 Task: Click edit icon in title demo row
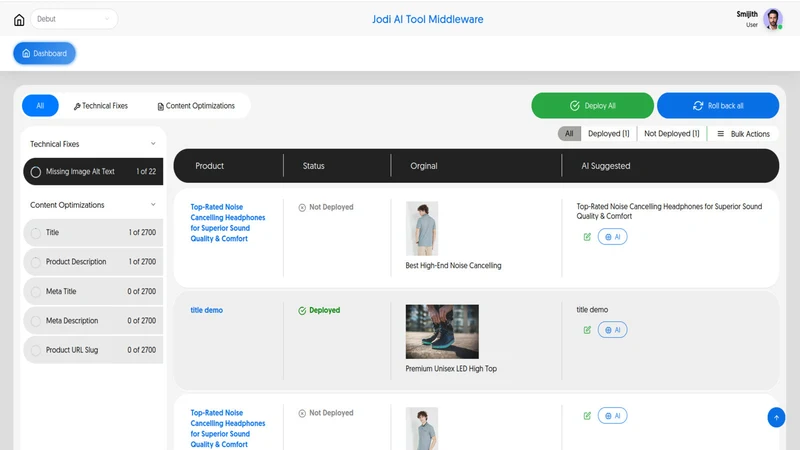point(587,330)
